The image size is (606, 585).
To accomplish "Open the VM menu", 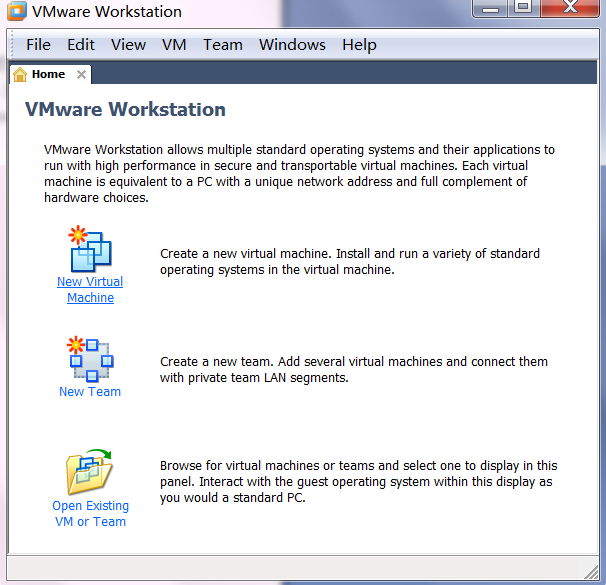I will (174, 45).
